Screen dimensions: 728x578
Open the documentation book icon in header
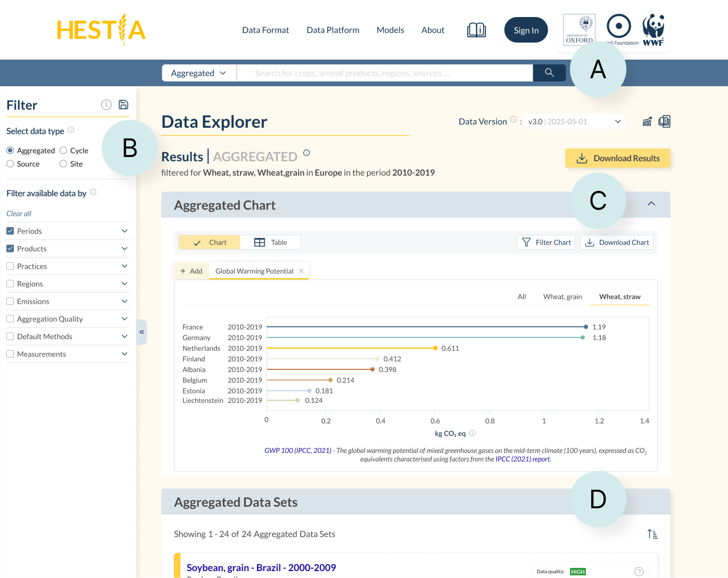click(476, 30)
